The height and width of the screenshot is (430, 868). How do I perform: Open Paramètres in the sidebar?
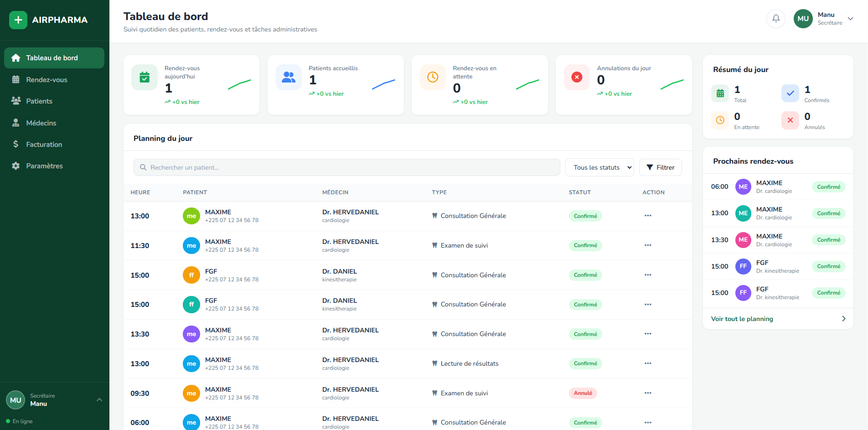[54, 166]
